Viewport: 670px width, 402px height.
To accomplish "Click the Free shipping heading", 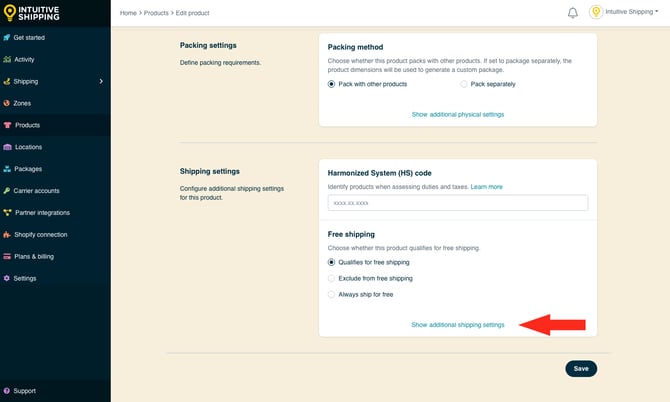I will point(351,234).
